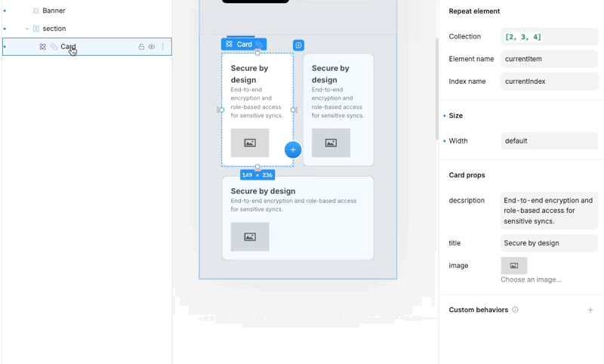Click the info icon beside Custom behaviors

pyautogui.click(x=516, y=310)
